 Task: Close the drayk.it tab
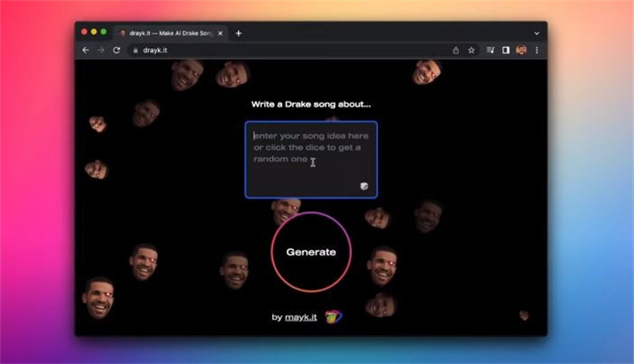(x=220, y=33)
